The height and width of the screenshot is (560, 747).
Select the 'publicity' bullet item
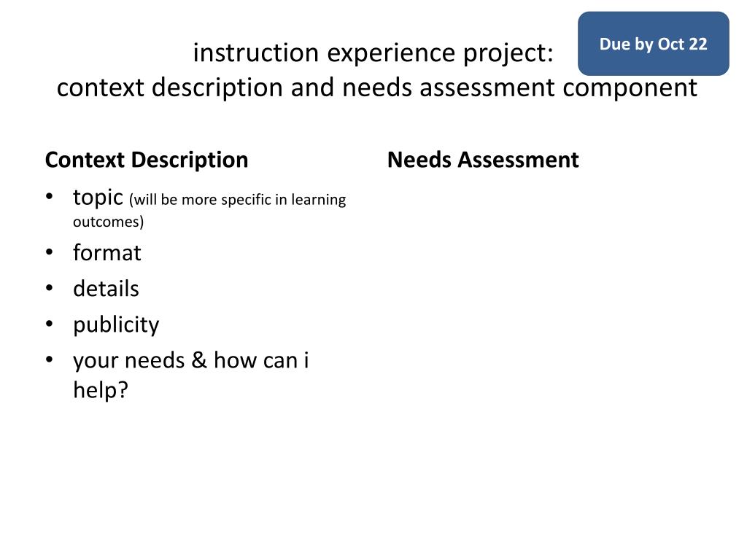(x=116, y=325)
